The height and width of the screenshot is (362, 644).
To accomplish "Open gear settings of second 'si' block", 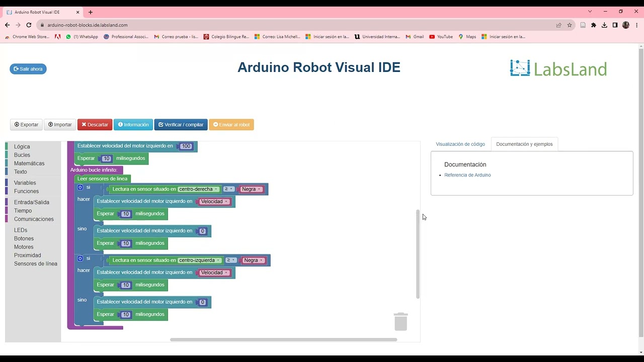I will [80, 258].
